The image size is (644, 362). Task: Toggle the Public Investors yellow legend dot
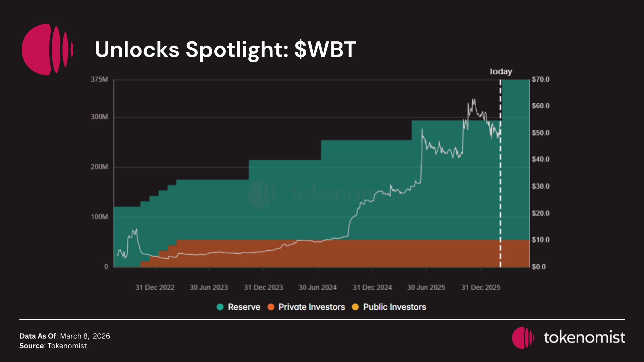point(355,307)
